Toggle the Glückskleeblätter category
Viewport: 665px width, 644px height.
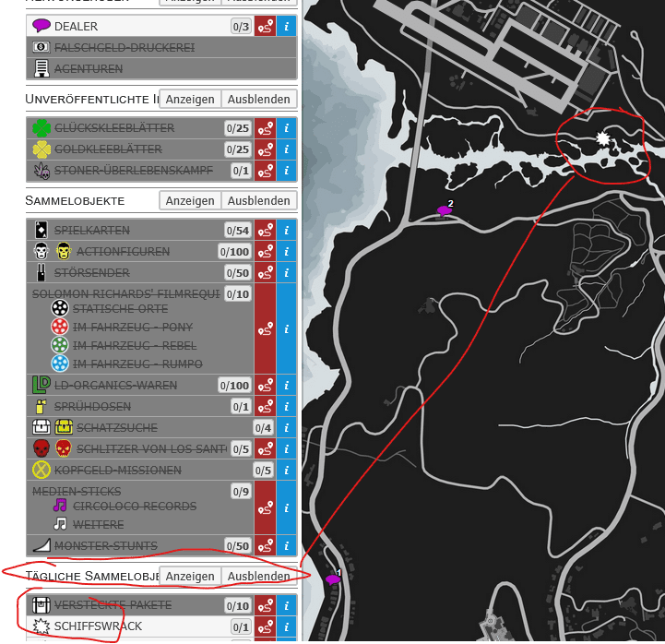pyautogui.click(x=140, y=128)
